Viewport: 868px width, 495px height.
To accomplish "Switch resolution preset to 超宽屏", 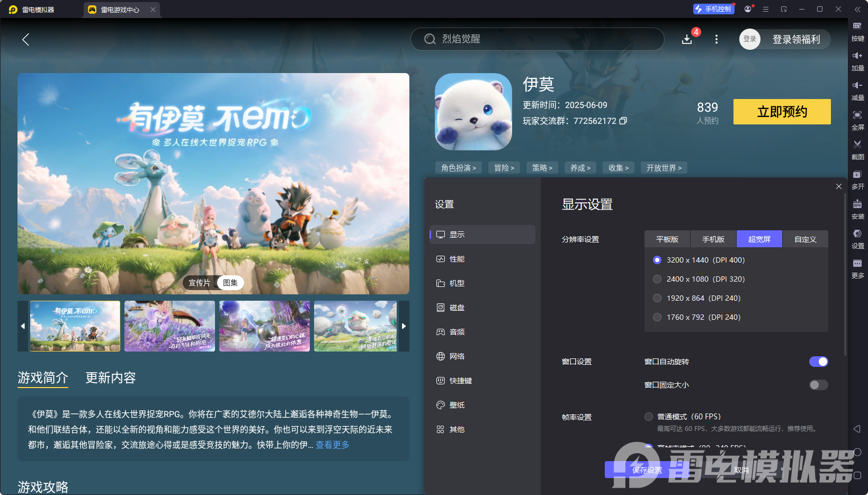I will pyautogui.click(x=759, y=239).
